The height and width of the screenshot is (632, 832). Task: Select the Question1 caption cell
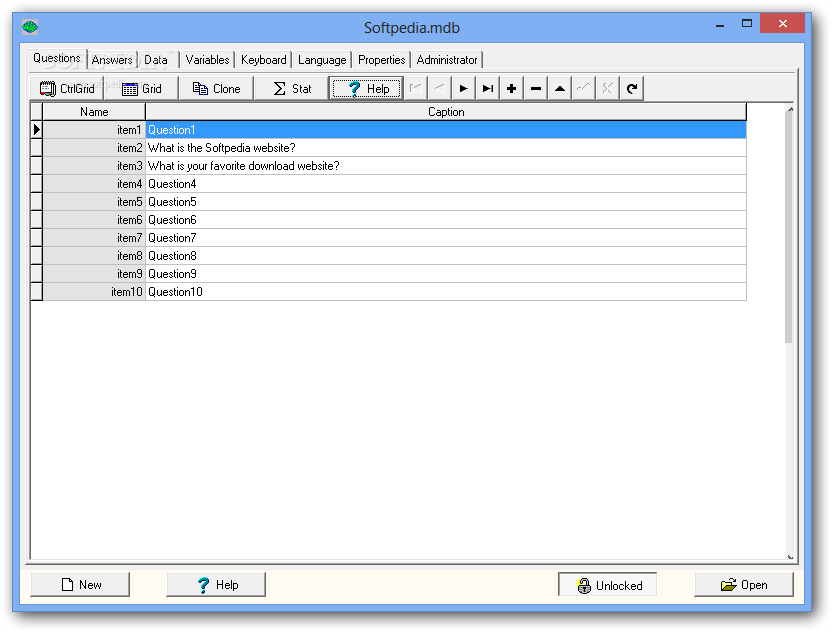pos(446,130)
